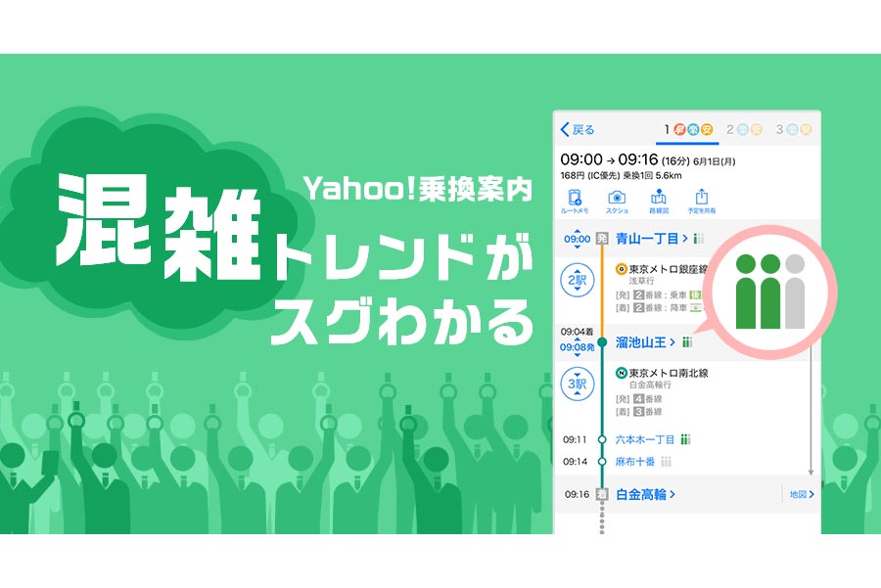The width and height of the screenshot is (881, 588).
Task: Collapse the 3駅 intermediate stops
Action: [577, 384]
